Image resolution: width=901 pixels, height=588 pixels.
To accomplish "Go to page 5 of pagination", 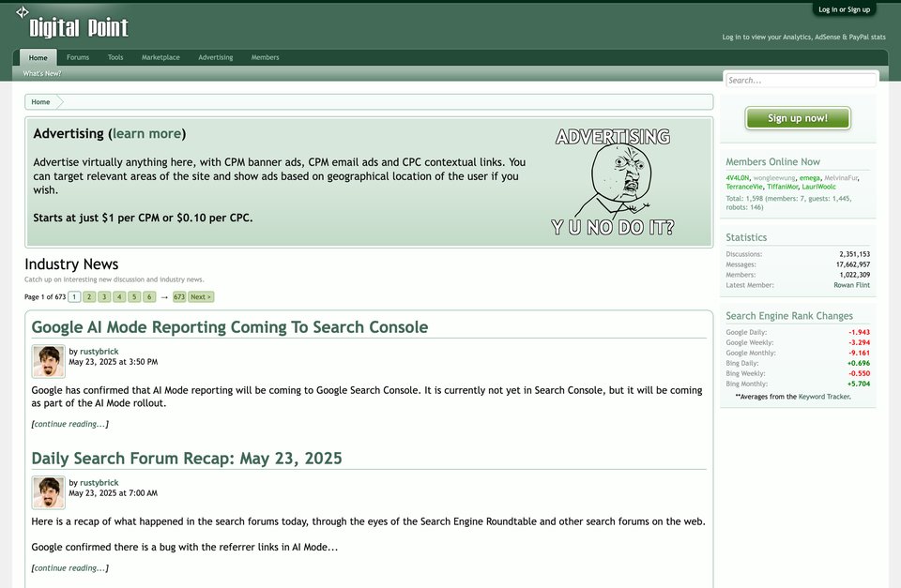I will pos(134,297).
